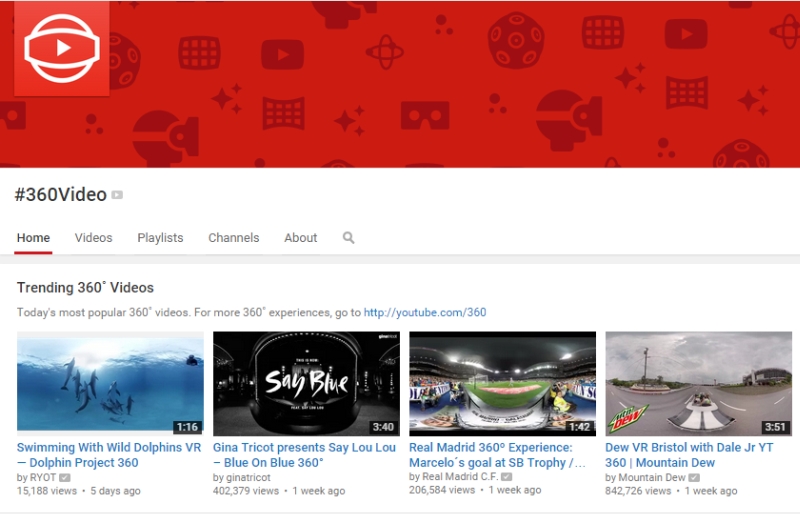Open the About tab

301,238
